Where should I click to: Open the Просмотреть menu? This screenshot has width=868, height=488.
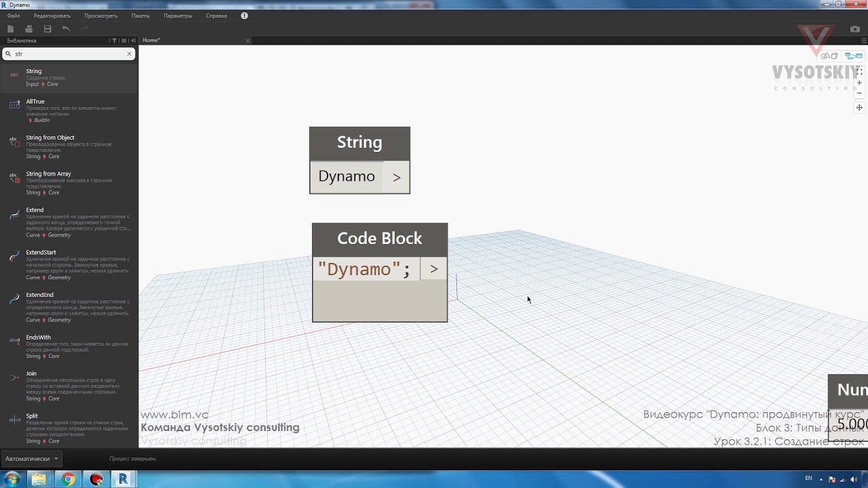[x=101, y=16]
